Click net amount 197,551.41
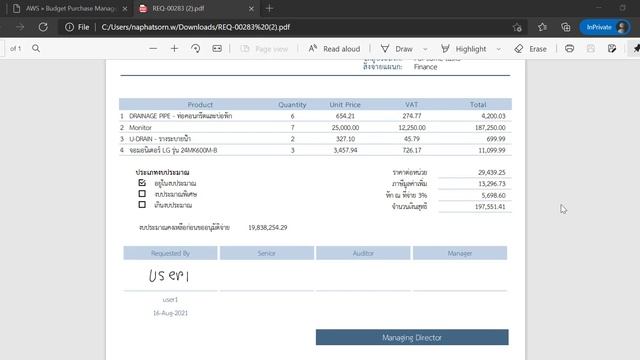Viewport: 640px width, 360px height. 490,207
